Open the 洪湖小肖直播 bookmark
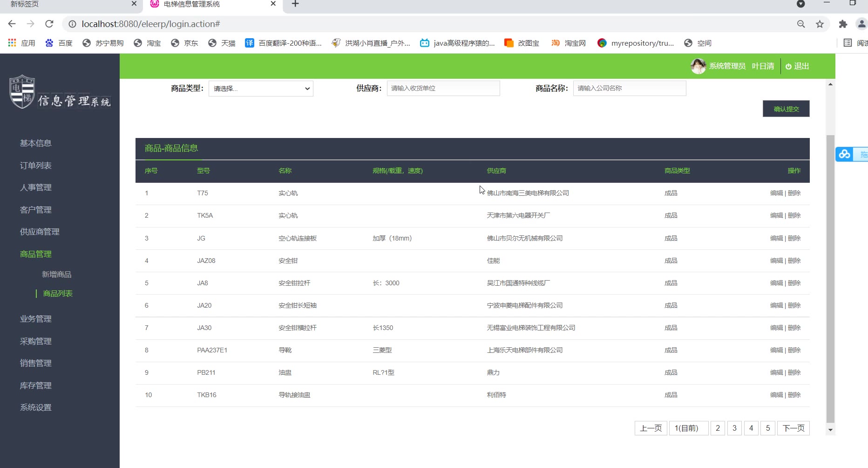Viewport: 868px width, 468px height. (371, 43)
